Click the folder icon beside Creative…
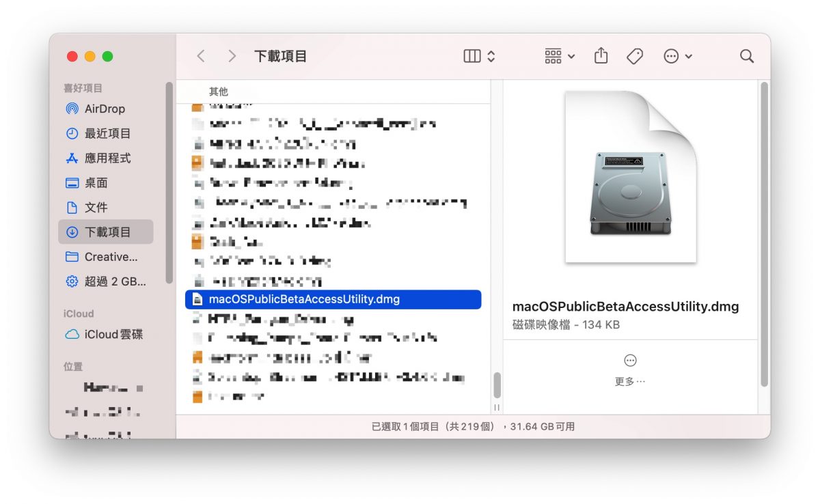820x504 pixels. tap(72, 257)
